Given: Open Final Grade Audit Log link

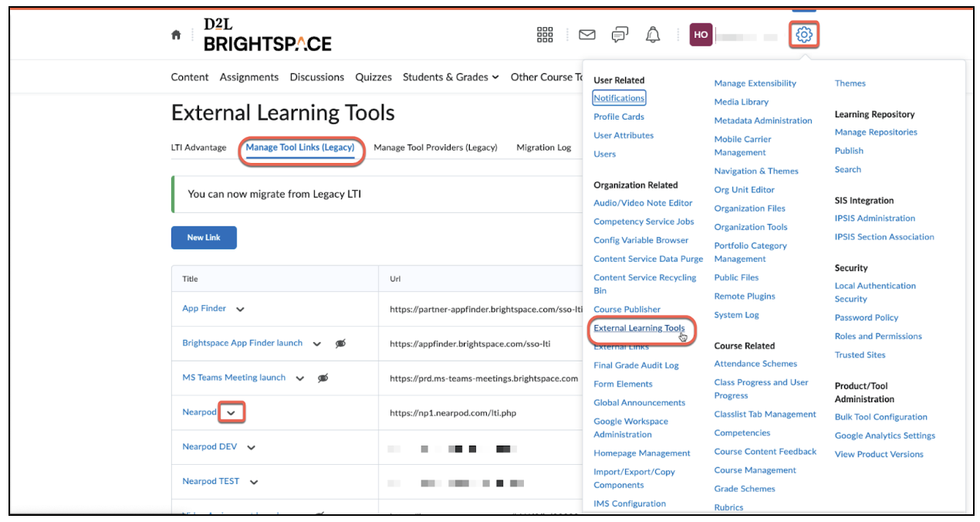Looking at the screenshot, I should (x=636, y=365).
